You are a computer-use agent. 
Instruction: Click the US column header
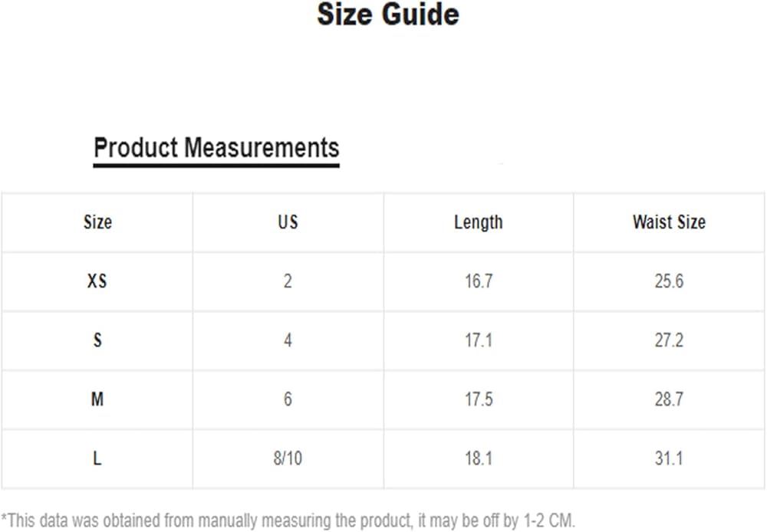(288, 222)
